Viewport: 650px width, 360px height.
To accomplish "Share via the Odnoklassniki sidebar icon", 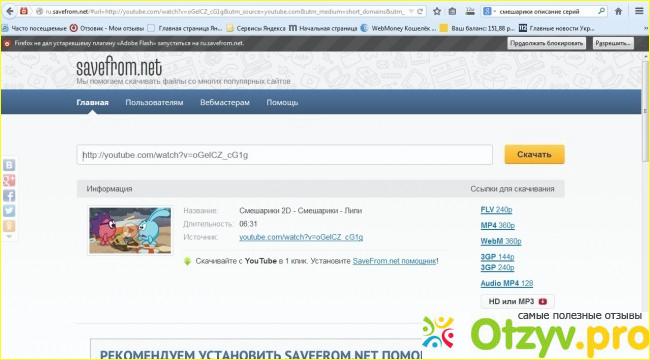I will point(9,226).
